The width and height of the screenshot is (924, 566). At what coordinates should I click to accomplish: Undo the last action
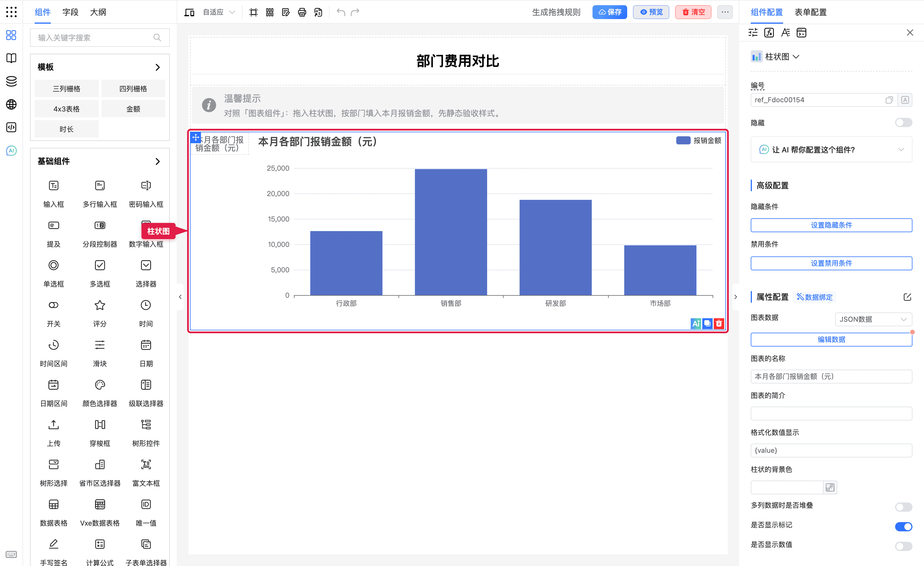click(340, 12)
